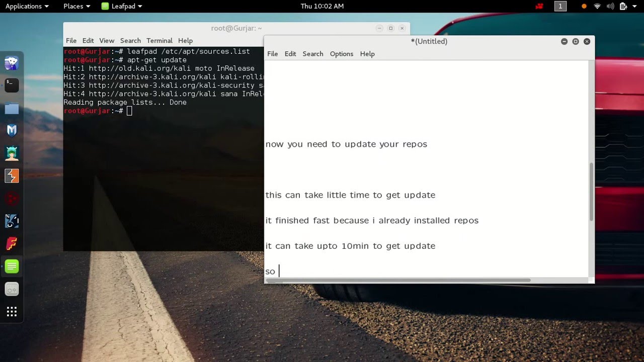Close the Leafpad window
Viewport: 644px width, 362px height.
tap(587, 42)
